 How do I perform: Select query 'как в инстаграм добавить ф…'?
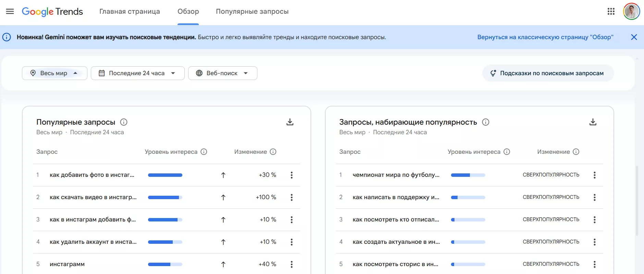[x=93, y=219]
